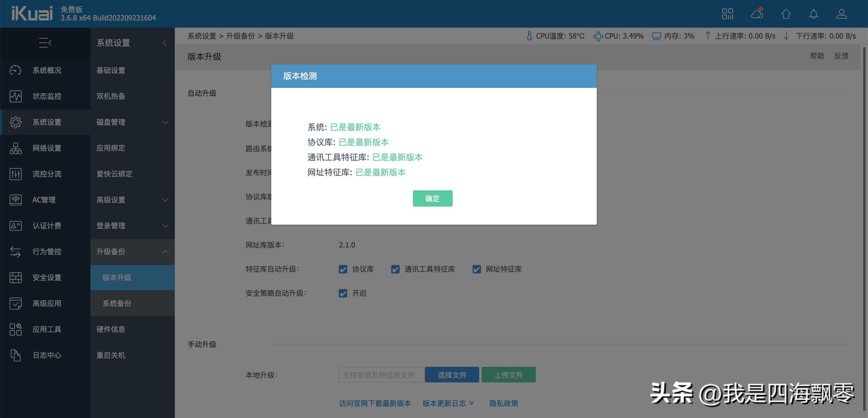Image resolution: width=868 pixels, height=418 pixels.
Task: Open the user account profile icon
Action: pos(841,14)
